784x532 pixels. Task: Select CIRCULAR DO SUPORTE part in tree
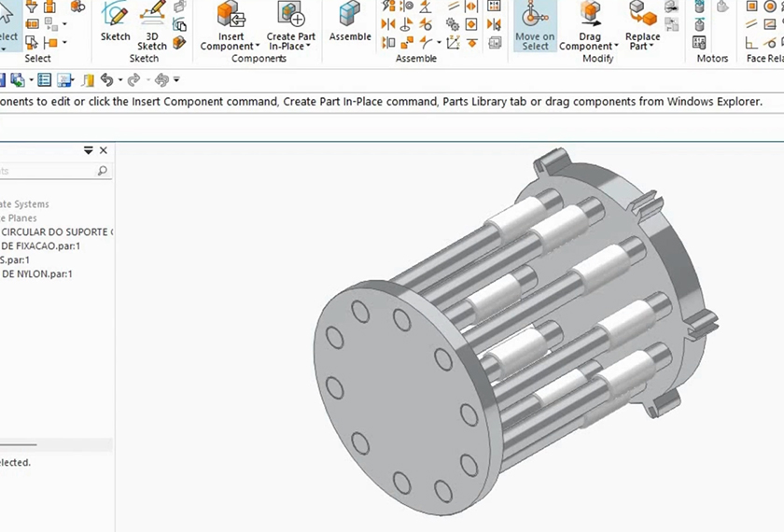point(56,232)
